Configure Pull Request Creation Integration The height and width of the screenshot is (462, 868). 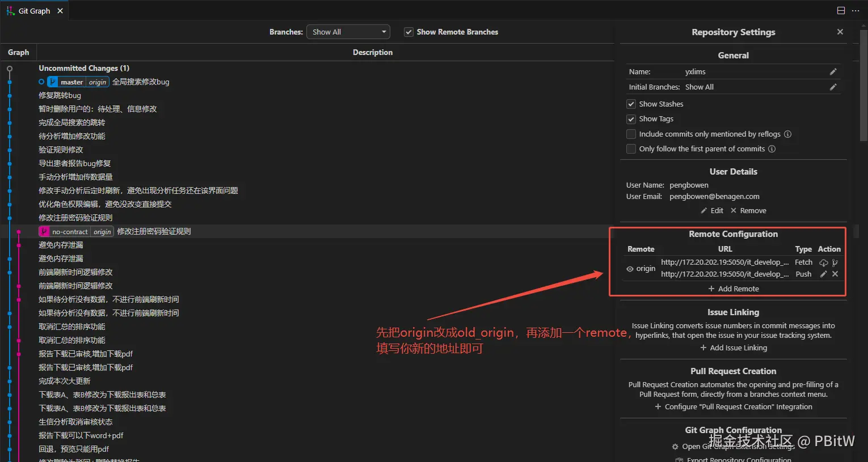pyautogui.click(x=734, y=407)
